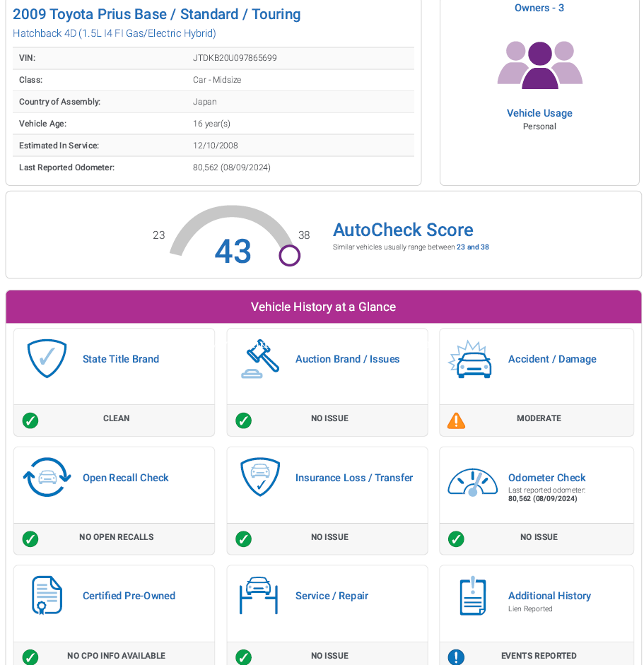644x665 pixels.
Task: Click the NO OPEN RECALLS status text
Action: (116, 537)
